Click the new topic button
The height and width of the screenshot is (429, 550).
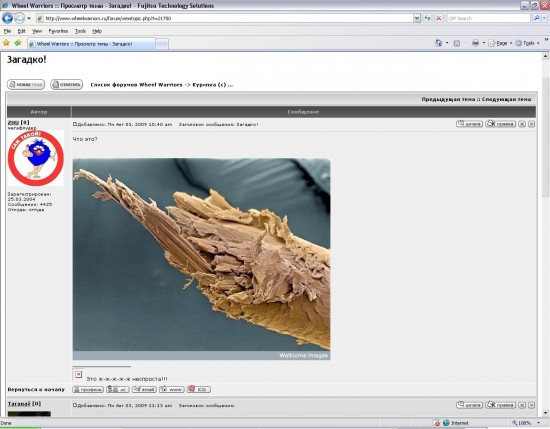[26, 85]
